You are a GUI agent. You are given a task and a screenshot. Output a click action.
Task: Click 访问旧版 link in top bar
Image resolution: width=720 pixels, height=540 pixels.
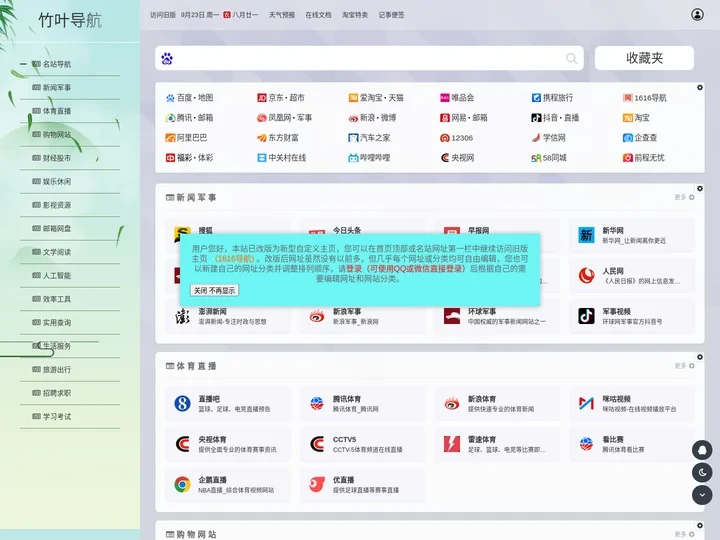[163, 15]
